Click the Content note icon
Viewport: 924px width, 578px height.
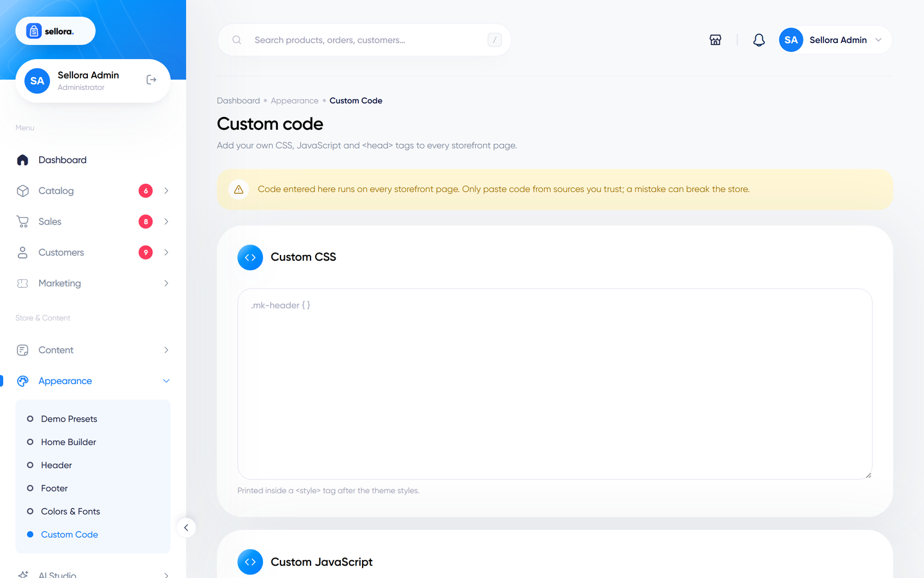[x=22, y=350]
